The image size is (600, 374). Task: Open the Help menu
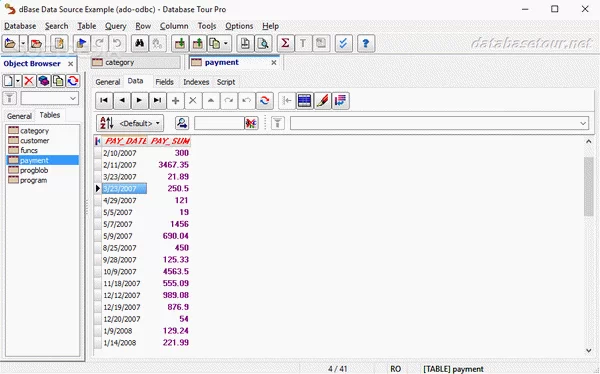click(x=271, y=26)
